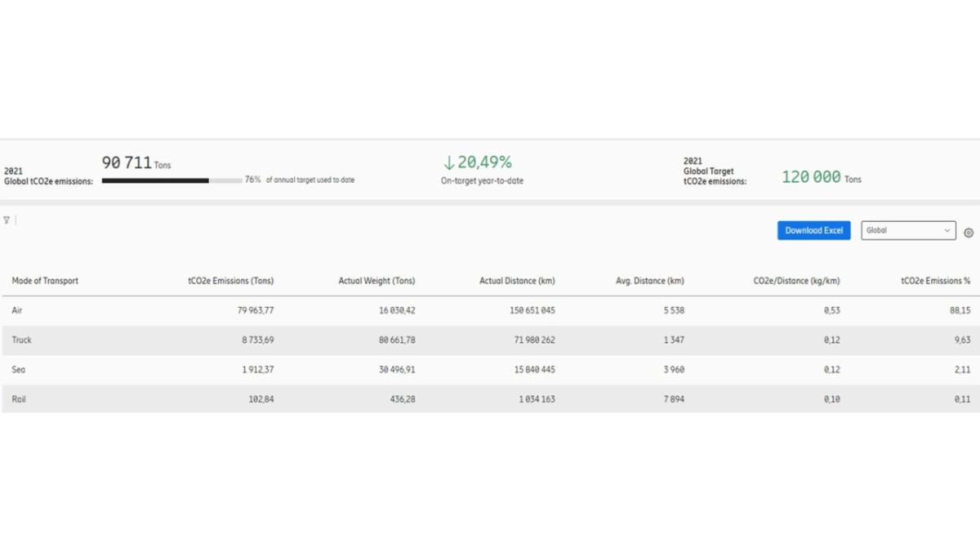This screenshot has width=980, height=551.
Task: Open the settings gear icon
Action: click(x=969, y=233)
